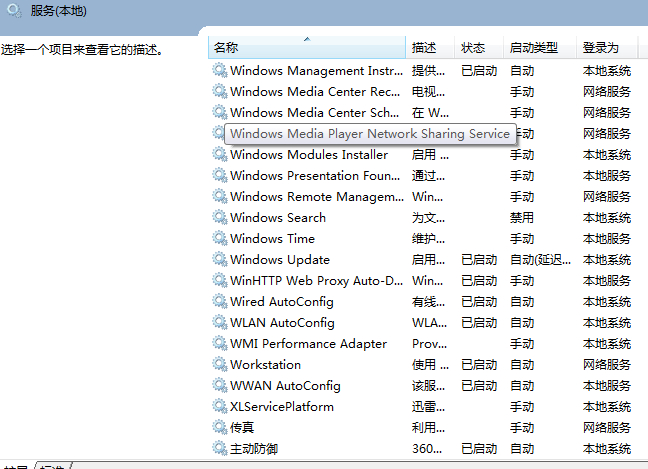Select the WinHTTP Web Proxy Auto-D... service name

(316, 281)
